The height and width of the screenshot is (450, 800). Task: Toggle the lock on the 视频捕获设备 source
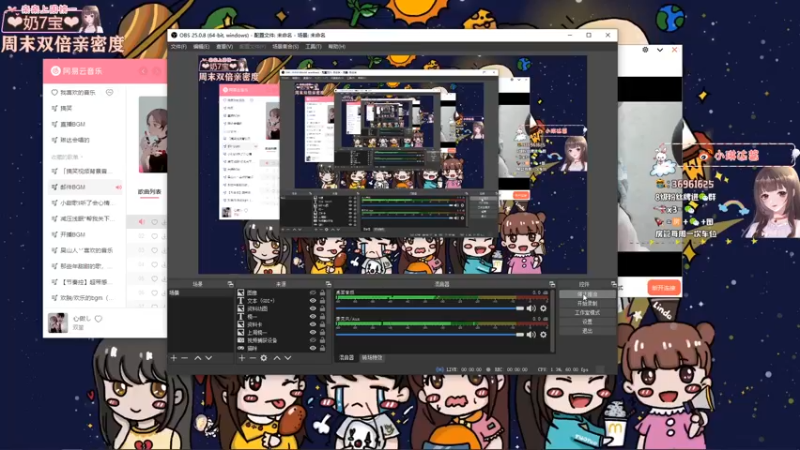tap(322, 340)
